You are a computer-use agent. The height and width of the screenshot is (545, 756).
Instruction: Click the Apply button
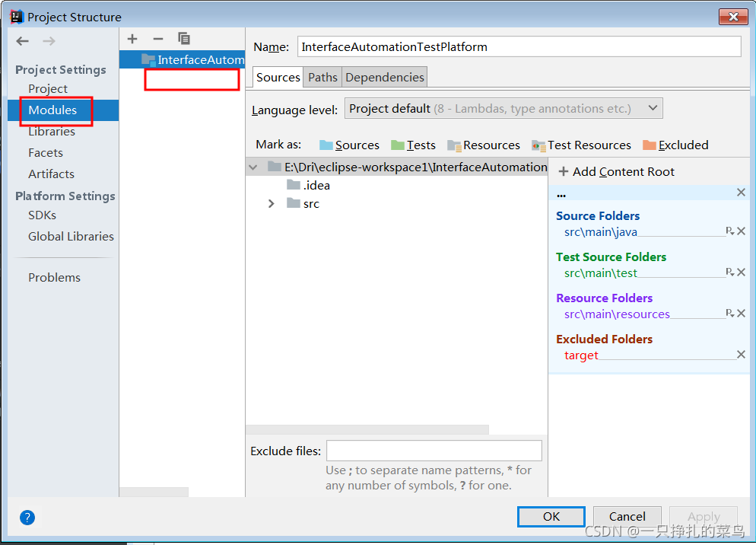[x=704, y=517]
